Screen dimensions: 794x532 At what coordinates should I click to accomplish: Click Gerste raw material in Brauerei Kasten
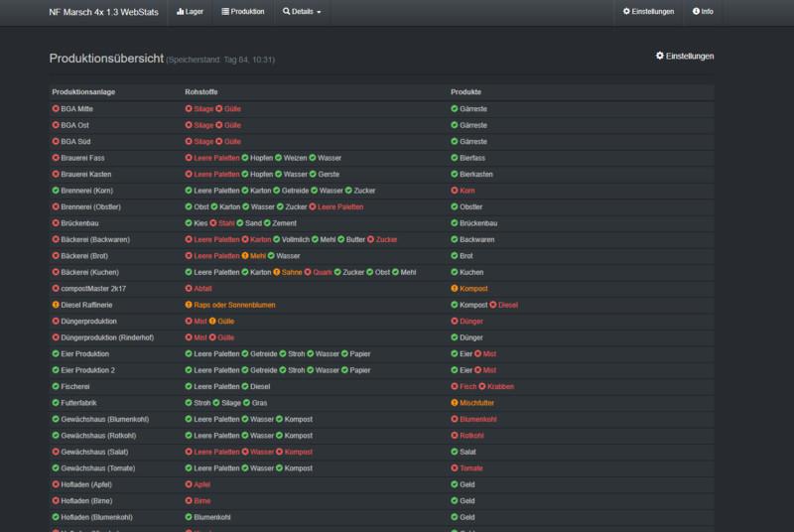click(x=329, y=174)
